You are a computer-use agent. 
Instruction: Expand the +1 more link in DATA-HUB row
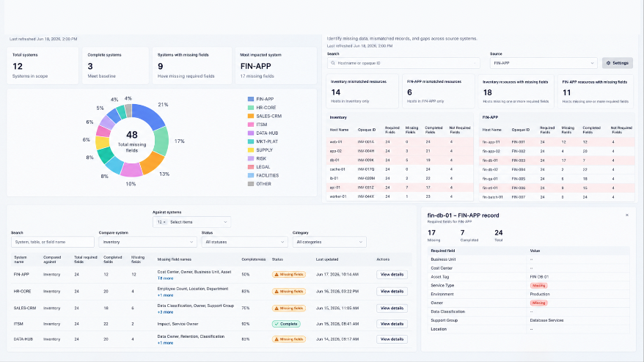[x=165, y=343]
